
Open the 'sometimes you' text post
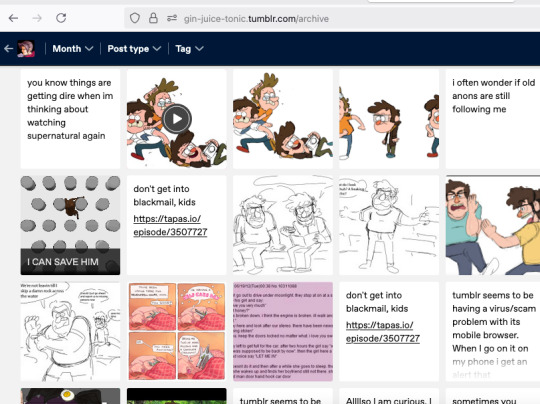click(493, 396)
